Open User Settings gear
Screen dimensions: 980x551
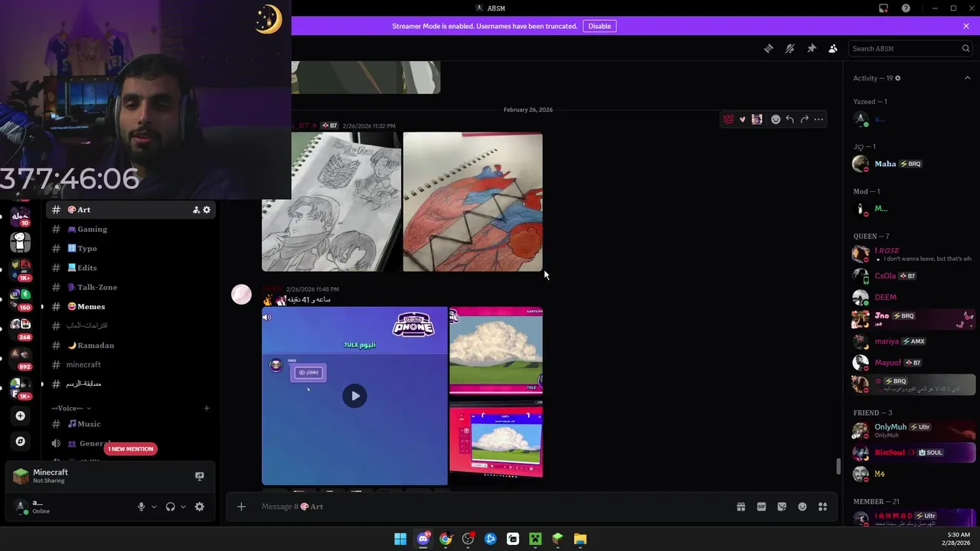point(199,507)
